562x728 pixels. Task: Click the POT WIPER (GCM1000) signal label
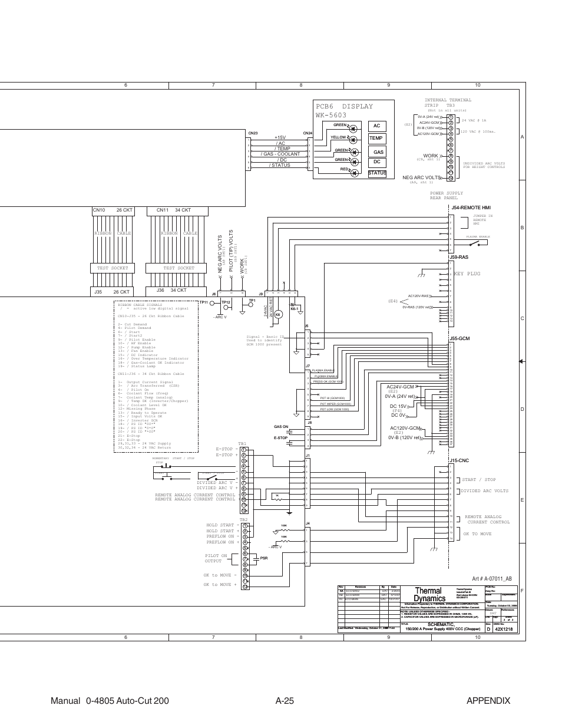[x=335, y=404]
